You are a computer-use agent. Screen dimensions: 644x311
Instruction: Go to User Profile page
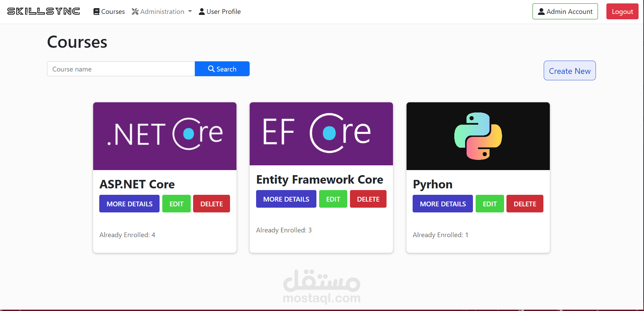(220, 12)
